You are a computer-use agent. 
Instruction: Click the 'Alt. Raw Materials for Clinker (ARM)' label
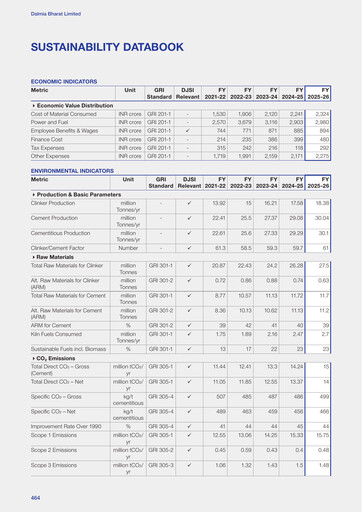coord(65,284)
